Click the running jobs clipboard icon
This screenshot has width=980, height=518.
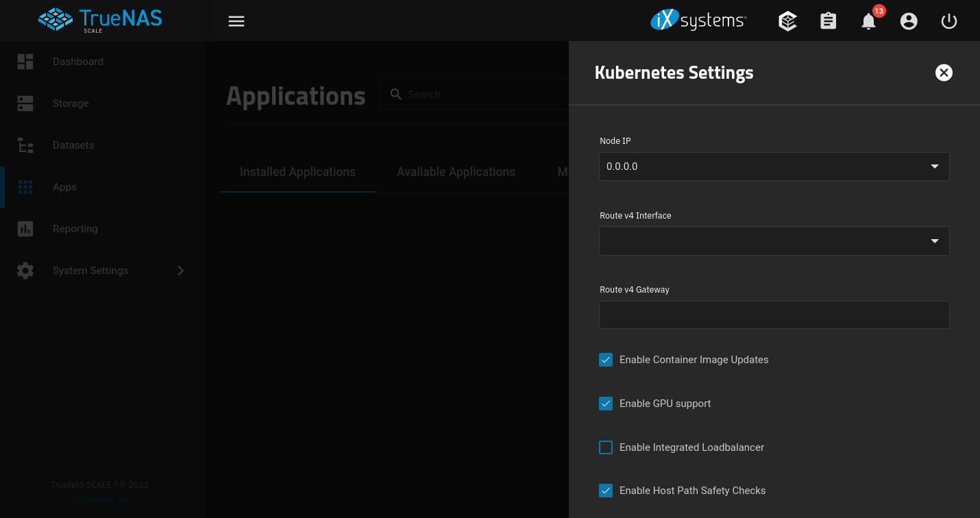[x=828, y=21]
